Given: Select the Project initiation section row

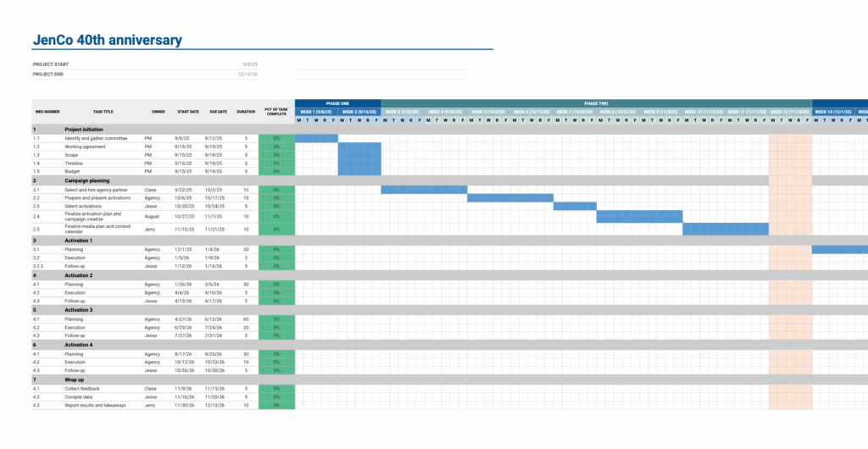Looking at the screenshot, I should pos(84,130).
